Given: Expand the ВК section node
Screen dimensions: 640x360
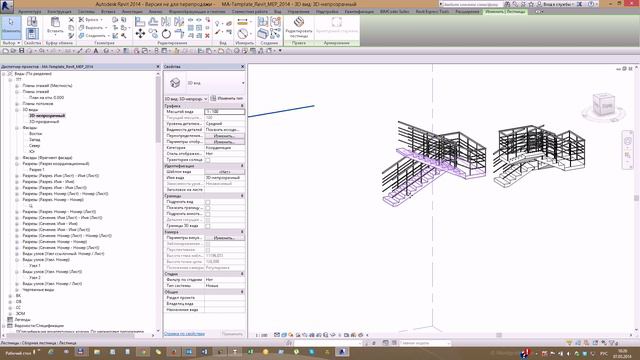Looking at the screenshot, I should coord(10,296).
